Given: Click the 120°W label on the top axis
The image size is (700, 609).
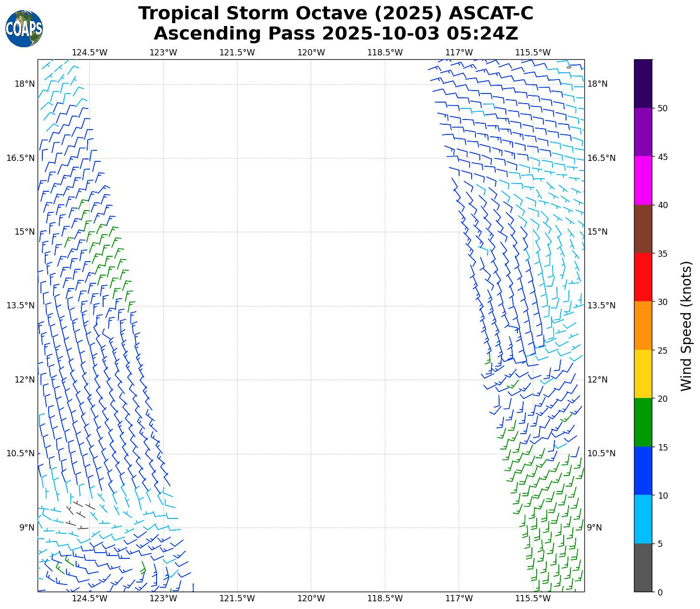Looking at the screenshot, I should pyautogui.click(x=311, y=52).
